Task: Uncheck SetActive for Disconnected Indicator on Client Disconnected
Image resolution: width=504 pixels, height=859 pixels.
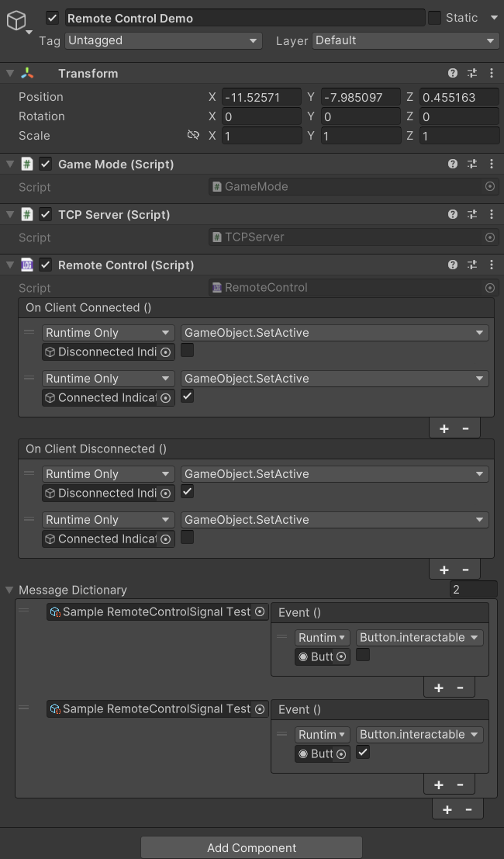Action: 187,491
